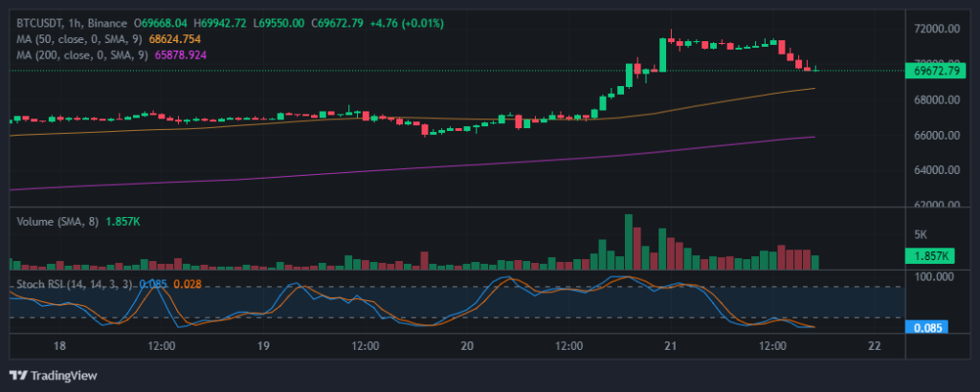This screenshot has width=980, height=392.
Task: Click the orange Stoch RSI value 0.028
Action: pyautogui.click(x=188, y=285)
